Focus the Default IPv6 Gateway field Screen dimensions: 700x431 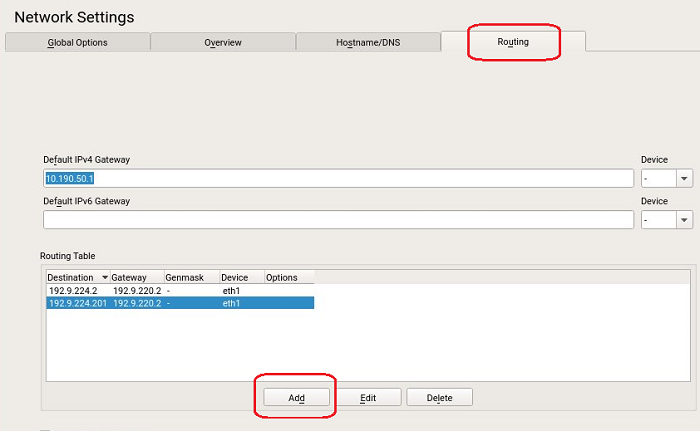point(338,219)
